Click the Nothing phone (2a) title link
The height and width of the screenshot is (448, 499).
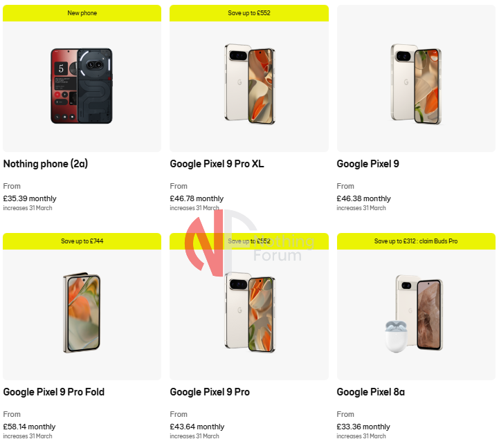46,164
